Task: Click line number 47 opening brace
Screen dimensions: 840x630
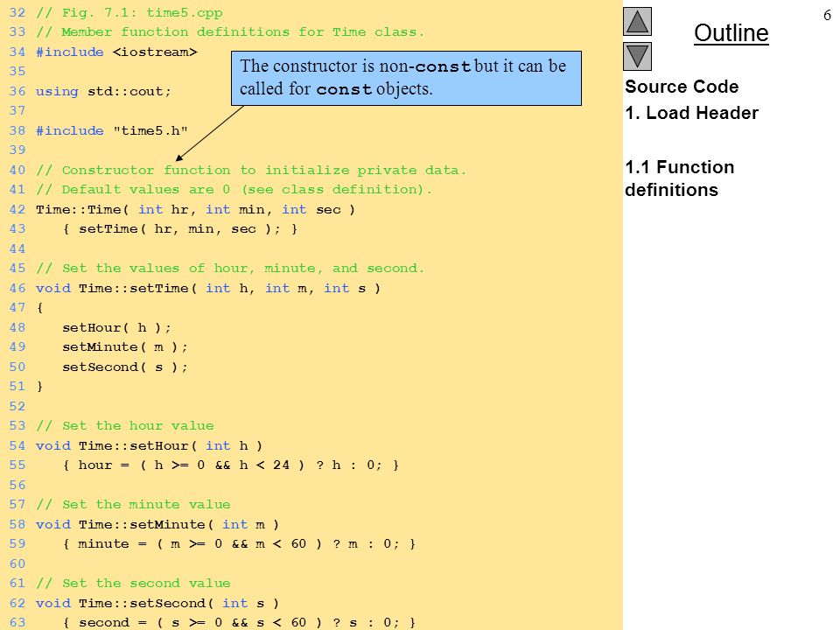Action: click(x=39, y=308)
